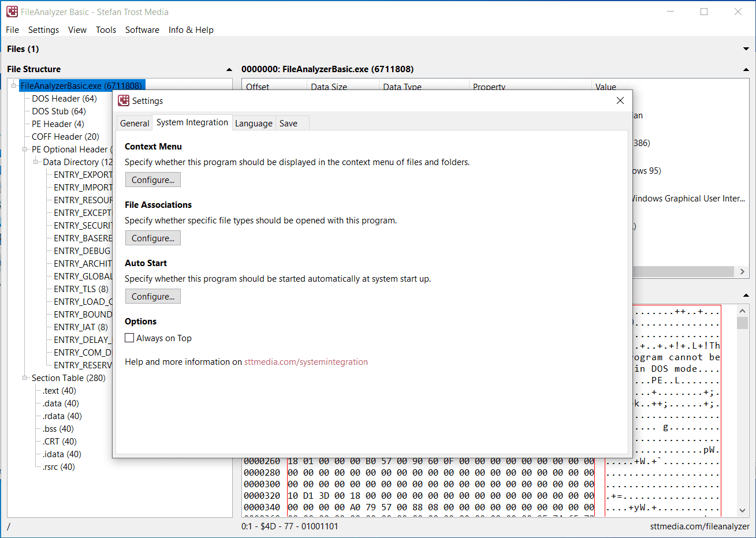Collapse the hex view panel arrow
Viewport: 756px width, 538px height.
tap(746, 296)
